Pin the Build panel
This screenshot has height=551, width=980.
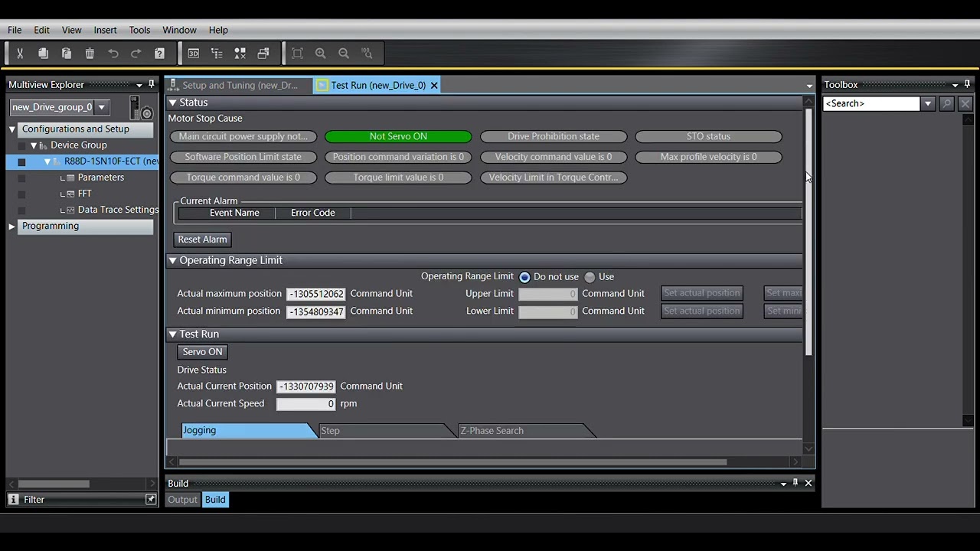tap(795, 483)
